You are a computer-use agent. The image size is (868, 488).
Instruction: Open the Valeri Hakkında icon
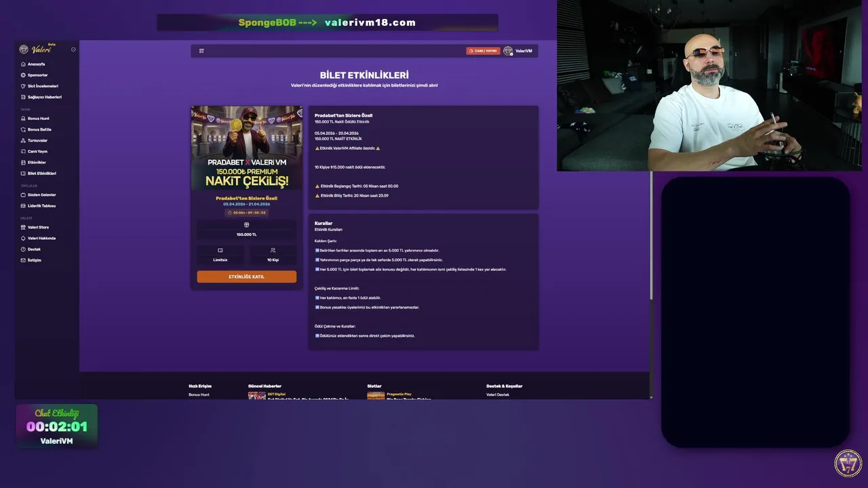(23, 238)
